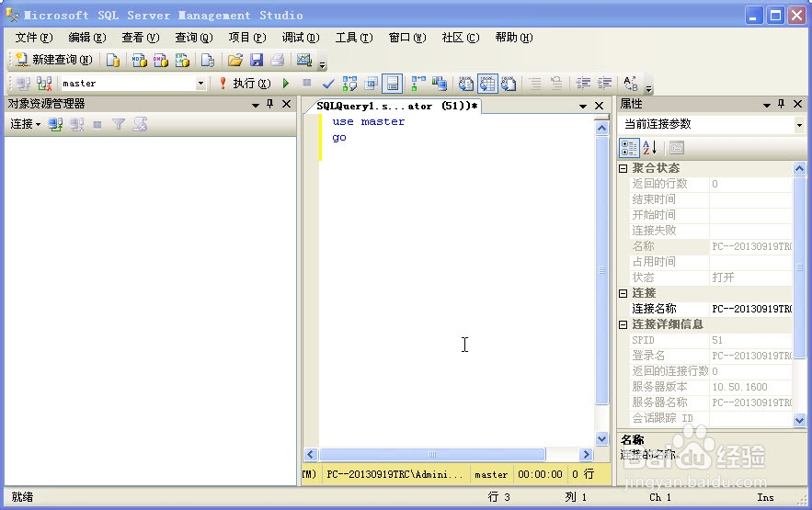
Task: Open Properties window position dropdown arrow
Action: click(767, 105)
